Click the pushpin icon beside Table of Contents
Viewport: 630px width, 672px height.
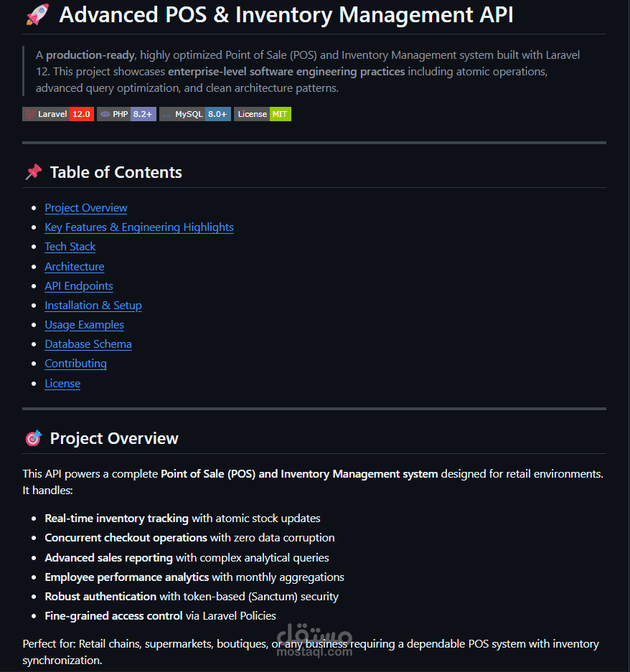click(x=34, y=172)
